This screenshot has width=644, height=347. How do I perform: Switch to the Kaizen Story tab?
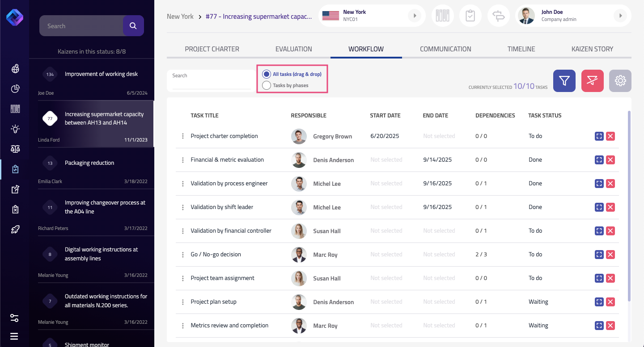(x=593, y=49)
